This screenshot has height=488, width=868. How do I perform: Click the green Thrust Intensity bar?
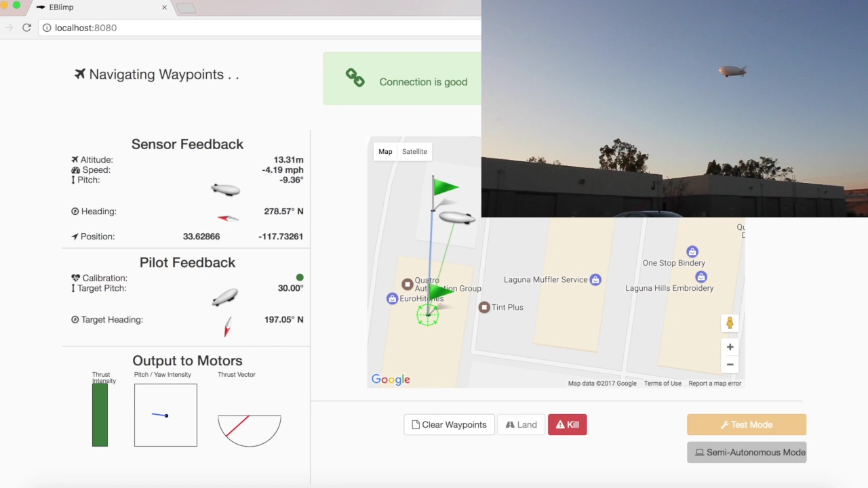[100, 415]
